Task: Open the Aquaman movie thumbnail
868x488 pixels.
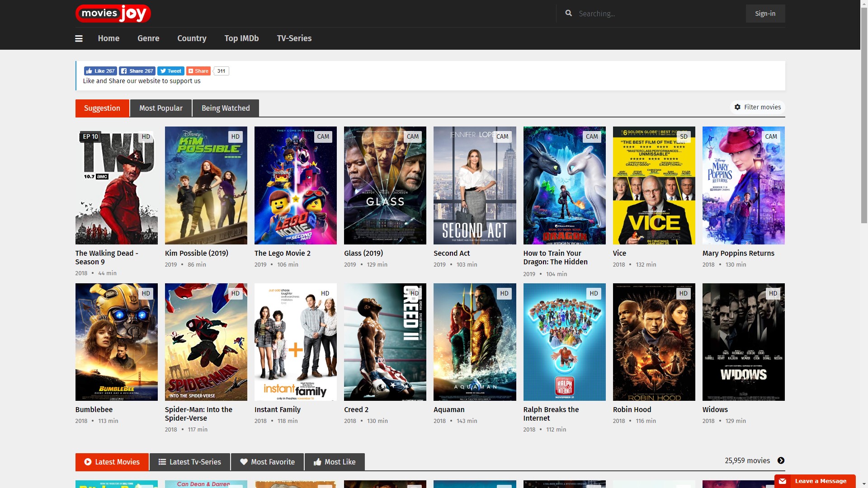Action: (475, 342)
